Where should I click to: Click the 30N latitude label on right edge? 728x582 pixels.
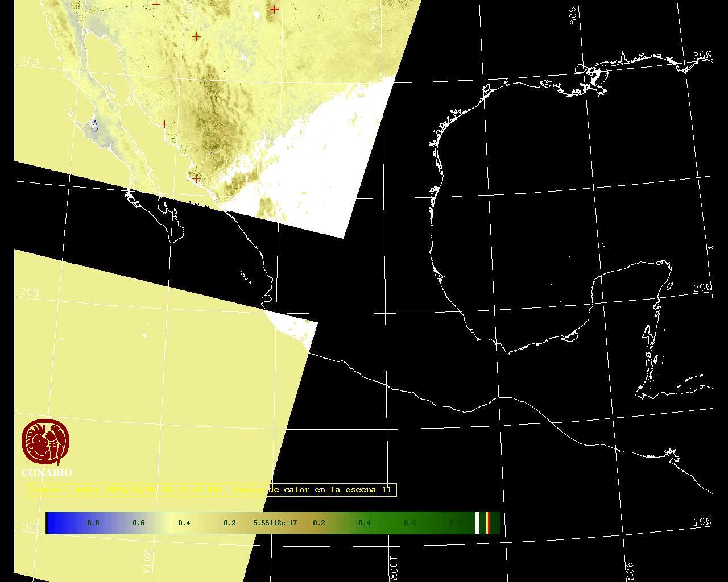pyautogui.click(x=702, y=55)
